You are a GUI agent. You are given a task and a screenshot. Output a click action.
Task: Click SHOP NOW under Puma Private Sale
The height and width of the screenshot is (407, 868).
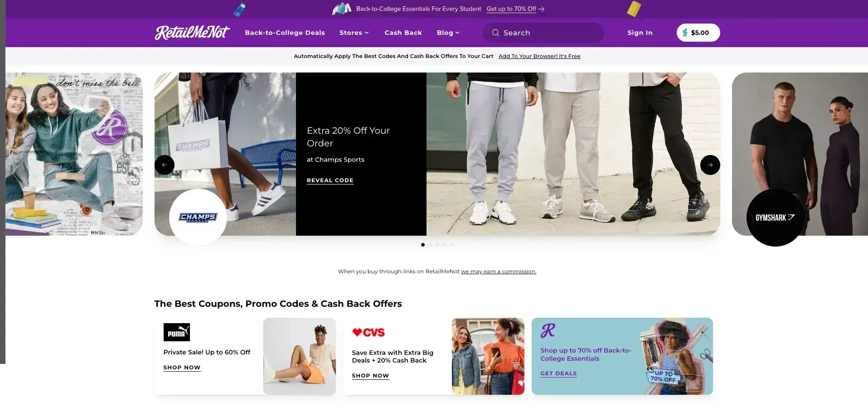182,368
